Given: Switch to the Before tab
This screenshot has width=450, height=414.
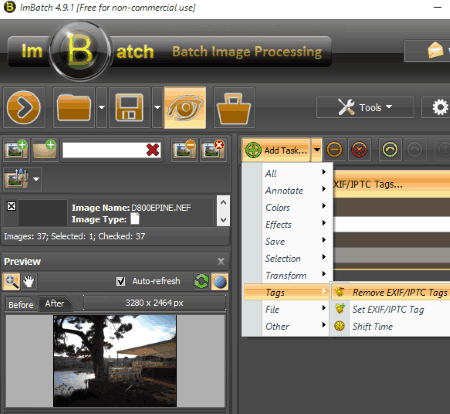Looking at the screenshot, I should [21, 305].
